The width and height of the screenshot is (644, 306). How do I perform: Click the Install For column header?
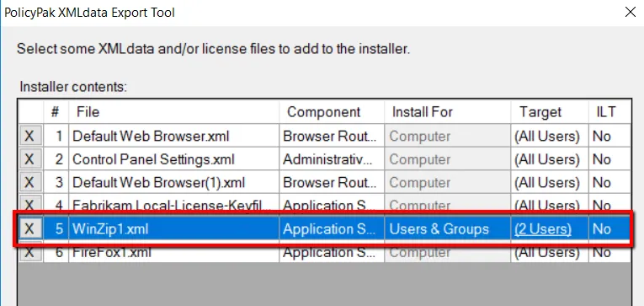pyautogui.click(x=448, y=111)
